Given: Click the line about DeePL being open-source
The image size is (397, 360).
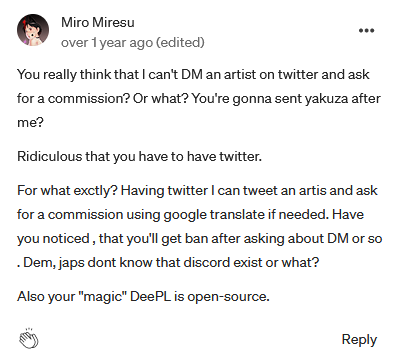Looking at the screenshot, I should 143,296.
